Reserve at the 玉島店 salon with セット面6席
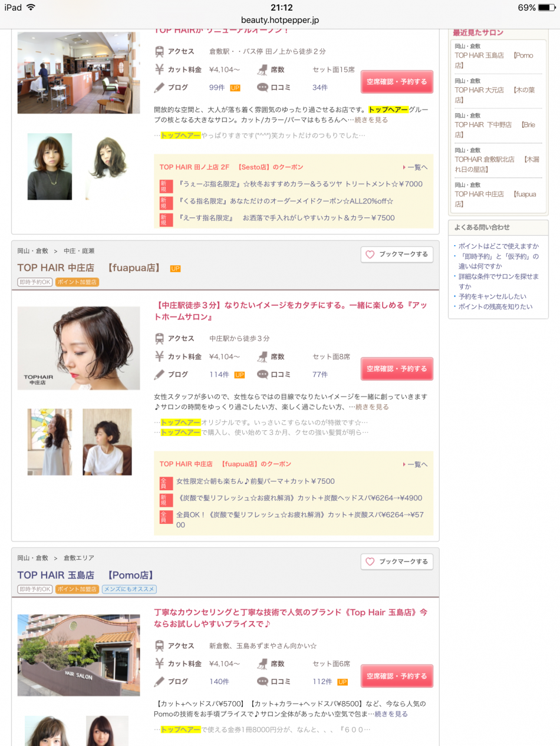Viewport: 560px width, 746px height. (x=397, y=676)
